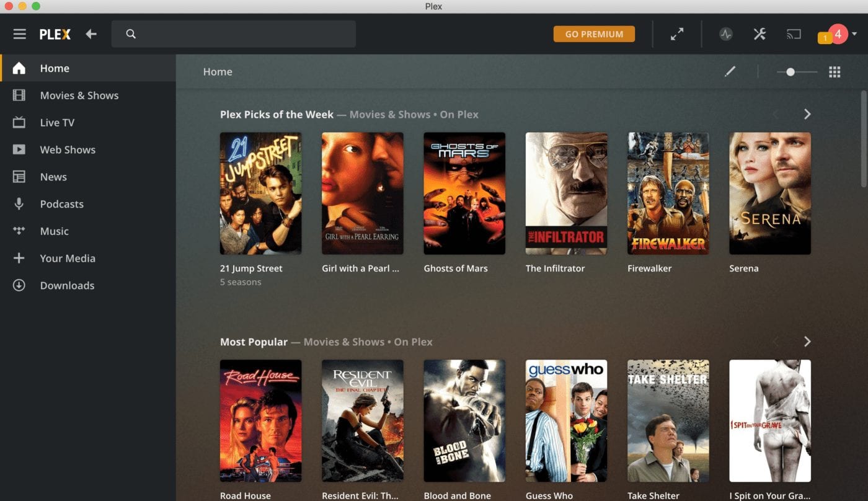Click the back arrow icon
This screenshot has height=501, width=868.
point(91,34)
